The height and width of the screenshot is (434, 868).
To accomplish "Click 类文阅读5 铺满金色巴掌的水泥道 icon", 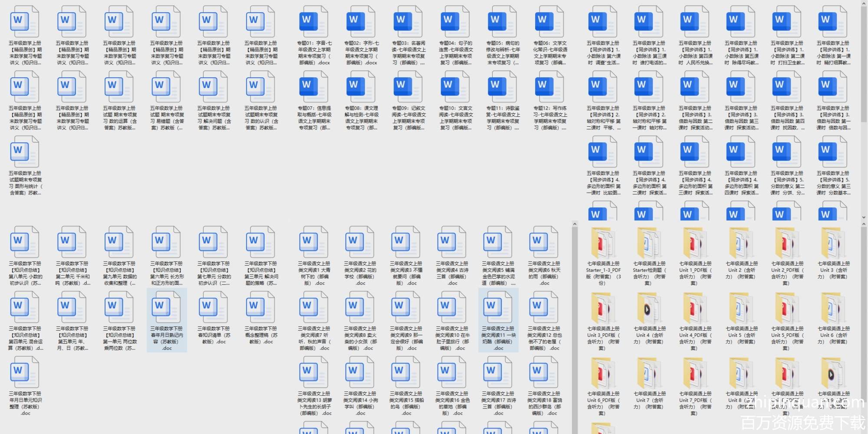I will (498, 242).
